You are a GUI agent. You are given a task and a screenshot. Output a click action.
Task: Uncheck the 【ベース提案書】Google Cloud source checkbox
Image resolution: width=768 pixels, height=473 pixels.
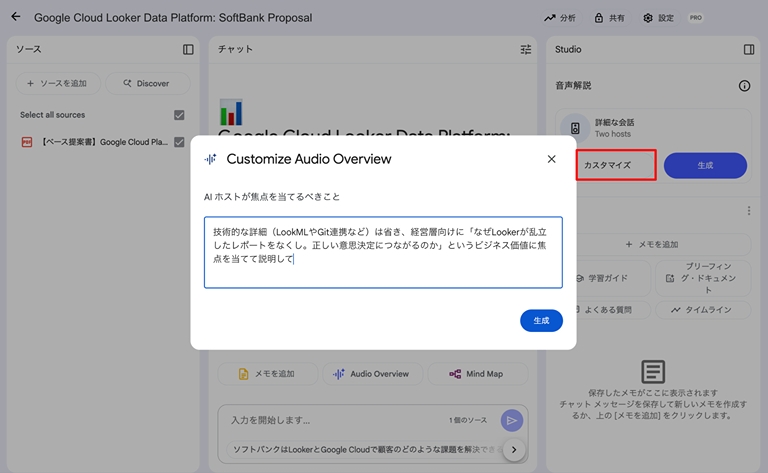click(179, 142)
